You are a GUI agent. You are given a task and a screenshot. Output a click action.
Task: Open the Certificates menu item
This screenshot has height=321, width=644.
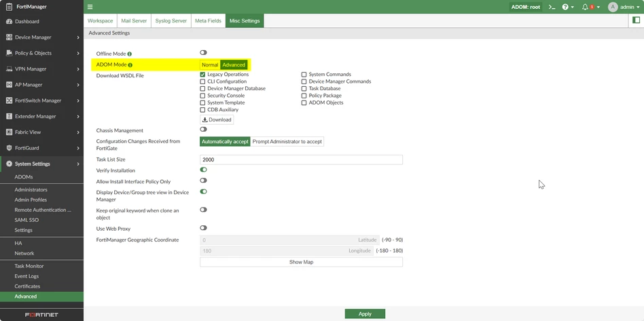click(x=27, y=286)
